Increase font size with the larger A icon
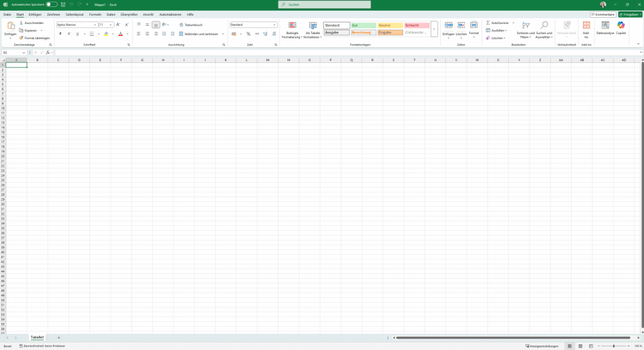 pyautogui.click(x=118, y=25)
